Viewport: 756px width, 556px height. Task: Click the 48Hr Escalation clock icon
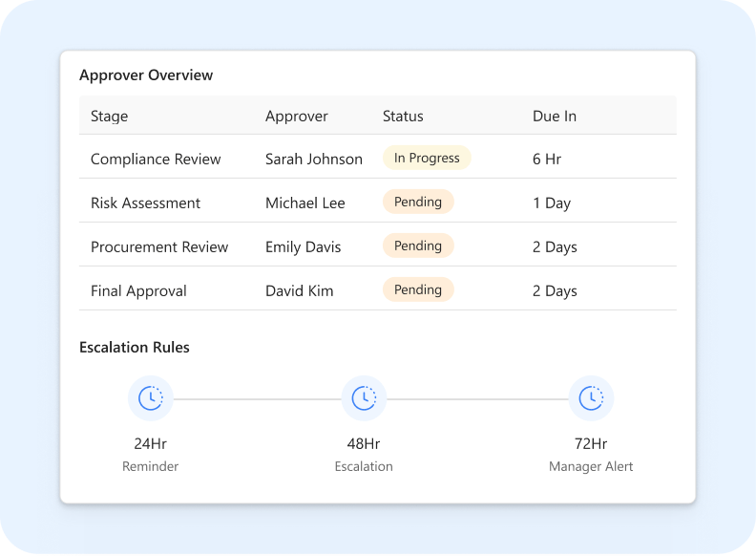point(364,398)
